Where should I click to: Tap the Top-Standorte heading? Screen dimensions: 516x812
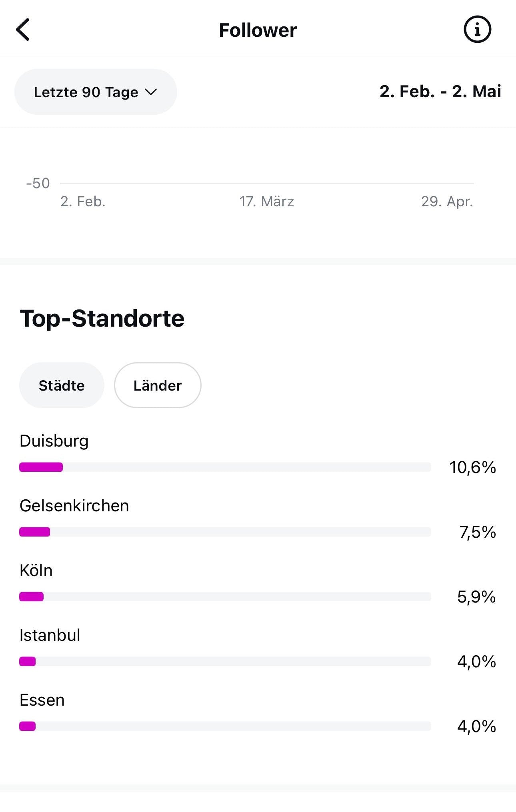102,319
